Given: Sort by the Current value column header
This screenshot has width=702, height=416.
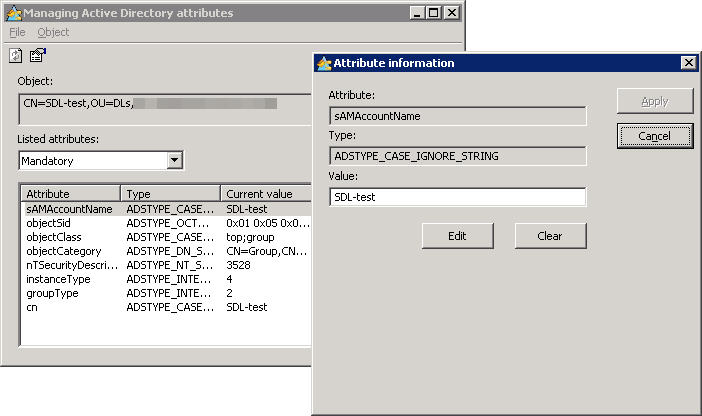Looking at the screenshot, I should [x=266, y=194].
